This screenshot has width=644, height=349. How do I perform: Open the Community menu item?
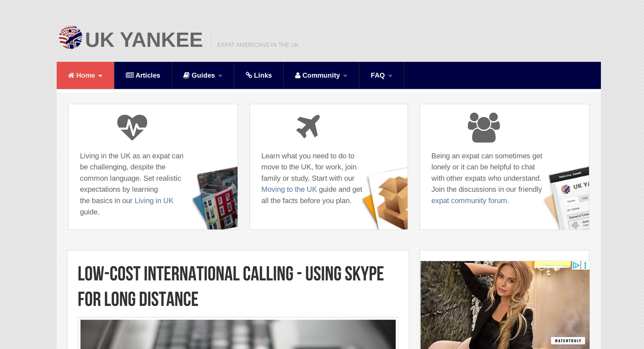click(x=321, y=75)
